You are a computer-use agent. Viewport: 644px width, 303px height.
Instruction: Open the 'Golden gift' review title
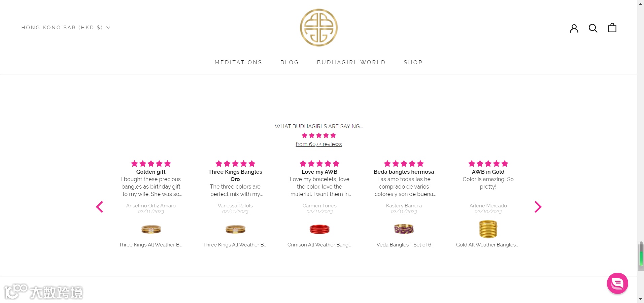pos(151,172)
